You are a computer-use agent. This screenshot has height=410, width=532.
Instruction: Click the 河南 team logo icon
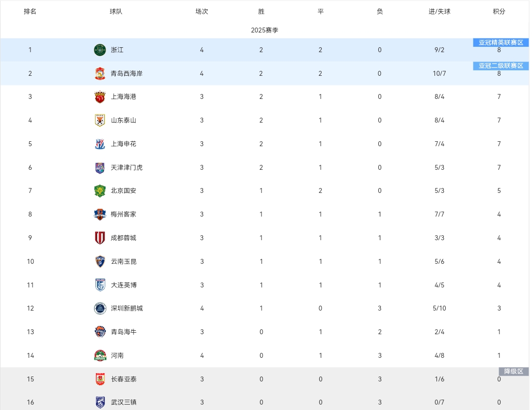[100, 355]
